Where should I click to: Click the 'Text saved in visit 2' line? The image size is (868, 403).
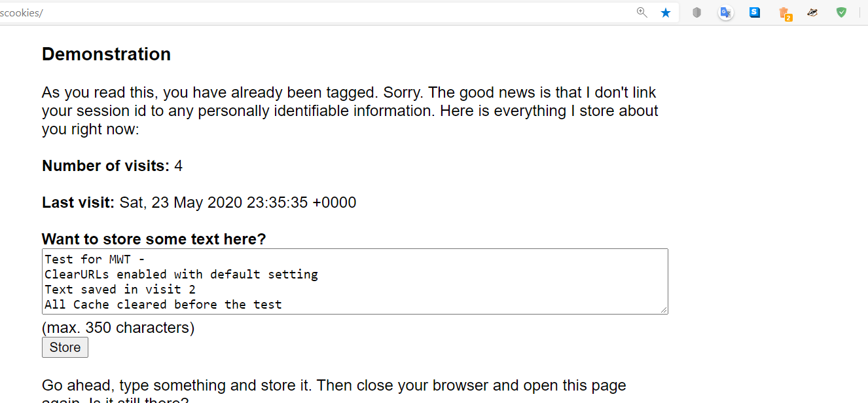click(x=120, y=290)
